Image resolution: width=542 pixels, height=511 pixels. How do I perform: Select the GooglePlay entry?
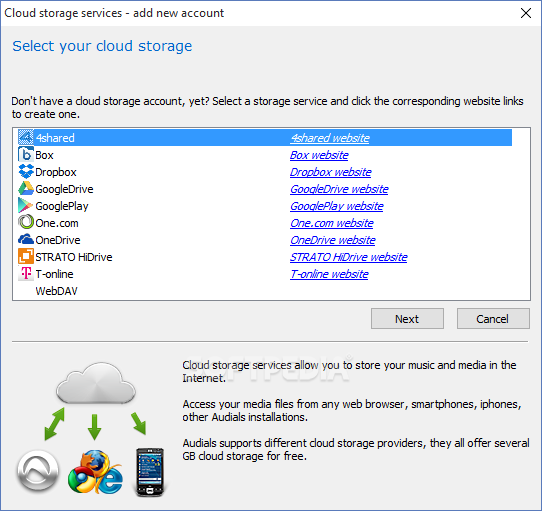265,205
